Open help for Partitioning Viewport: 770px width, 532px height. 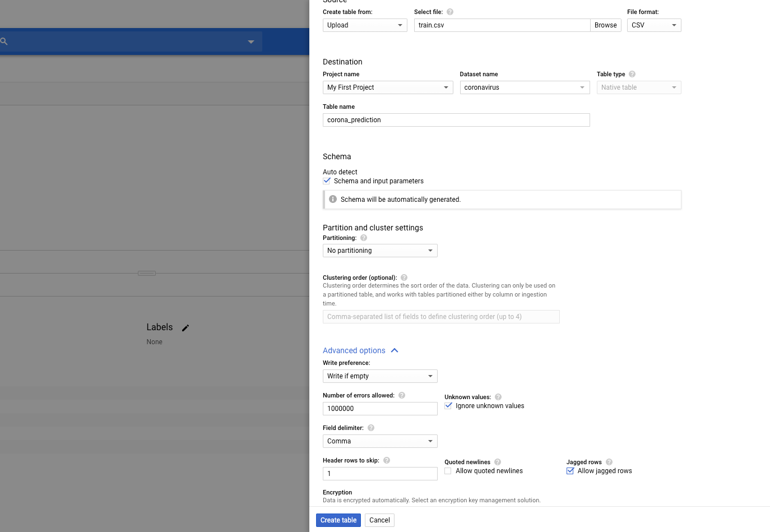coord(364,238)
